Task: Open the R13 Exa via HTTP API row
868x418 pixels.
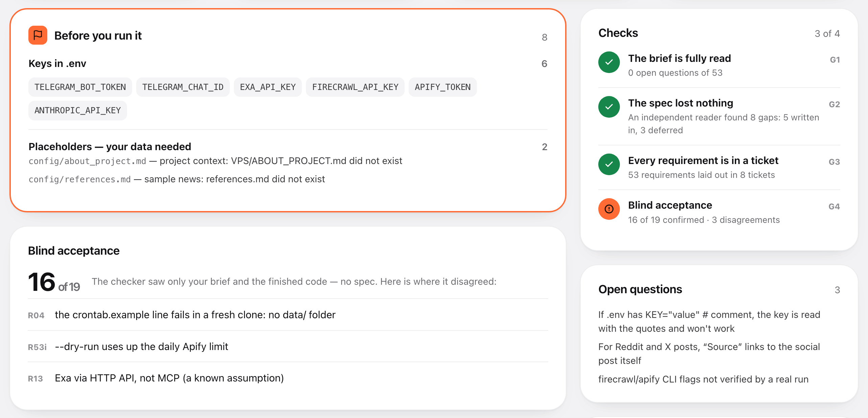Action: [x=288, y=378]
